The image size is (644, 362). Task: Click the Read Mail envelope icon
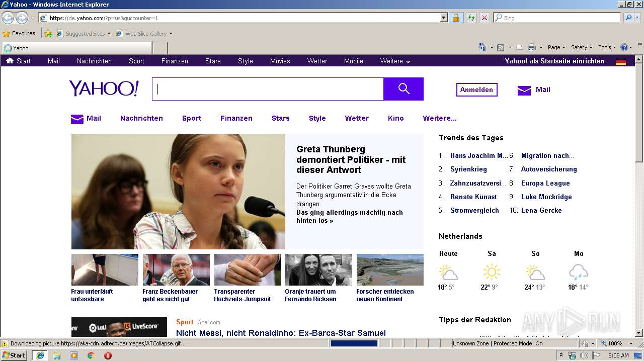pyautogui.click(x=519, y=47)
